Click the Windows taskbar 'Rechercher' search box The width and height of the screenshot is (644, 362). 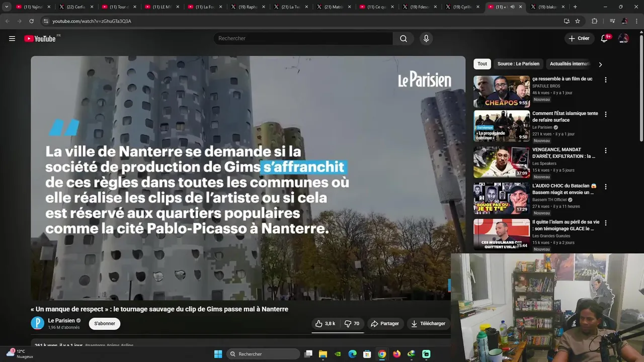pos(263,354)
